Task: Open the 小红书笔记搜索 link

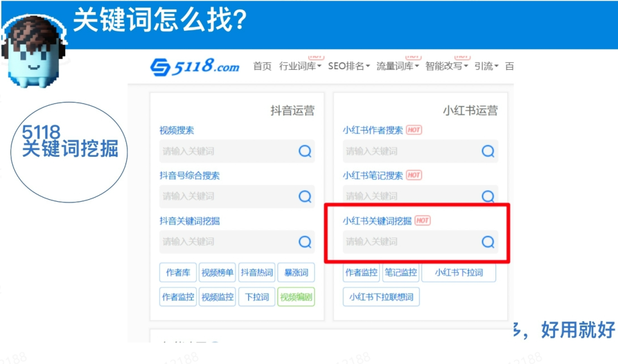Action: 373,176
